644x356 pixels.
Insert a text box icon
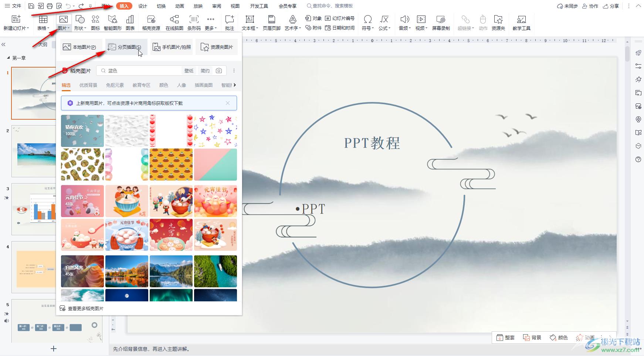pos(250,19)
